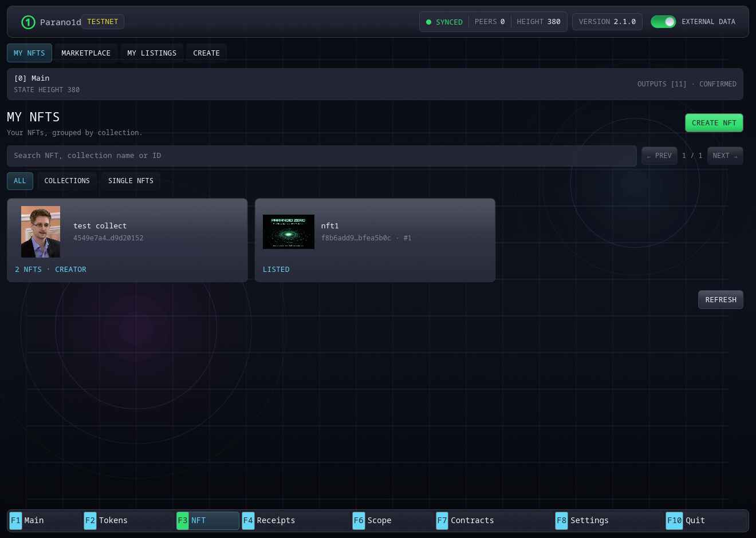Click the Parano1d logo icon
Image resolution: width=756 pixels, height=538 pixels.
pos(28,22)
